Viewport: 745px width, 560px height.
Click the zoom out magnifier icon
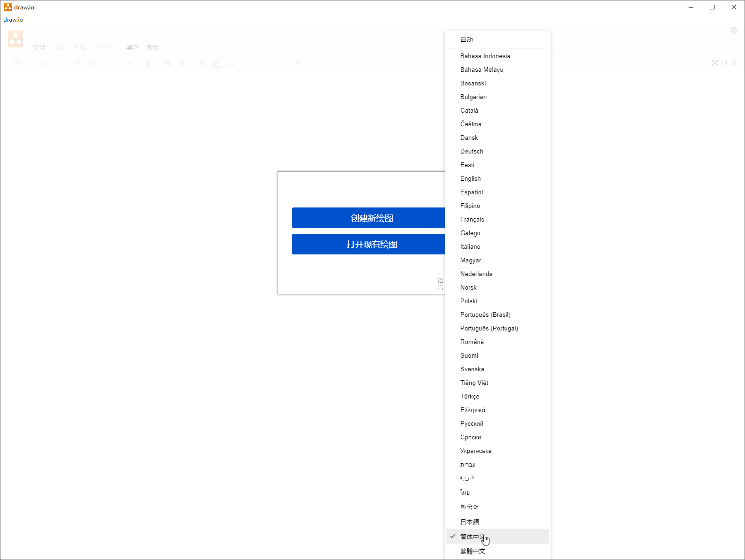tap(93, 63)
